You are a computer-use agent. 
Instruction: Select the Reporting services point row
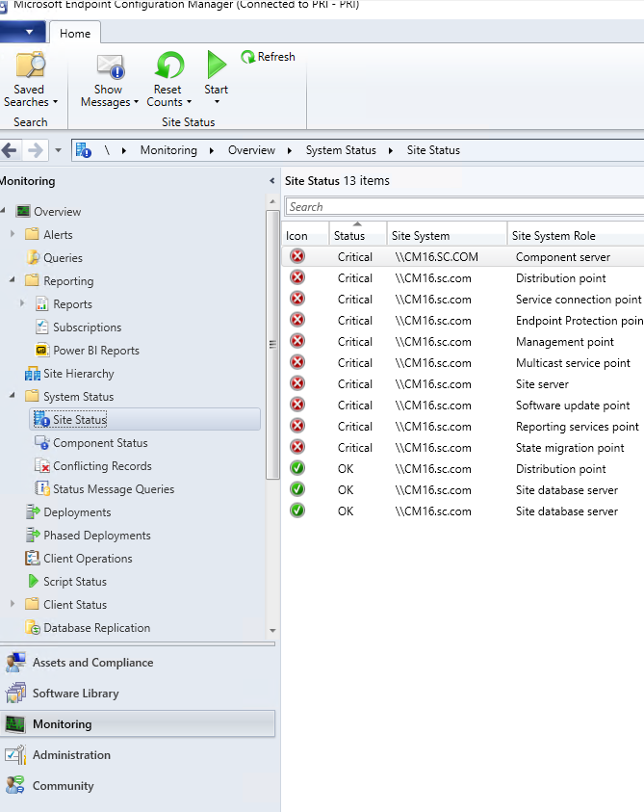click(463, 426)
